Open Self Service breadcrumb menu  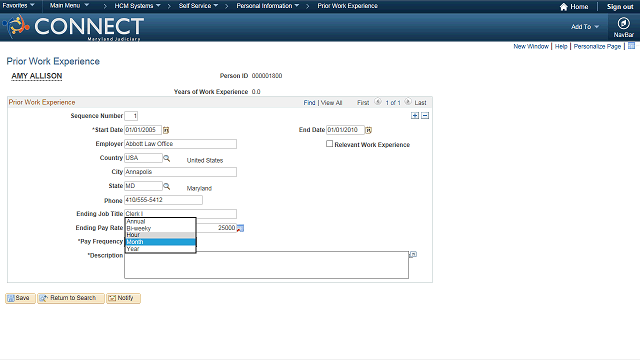198,6
